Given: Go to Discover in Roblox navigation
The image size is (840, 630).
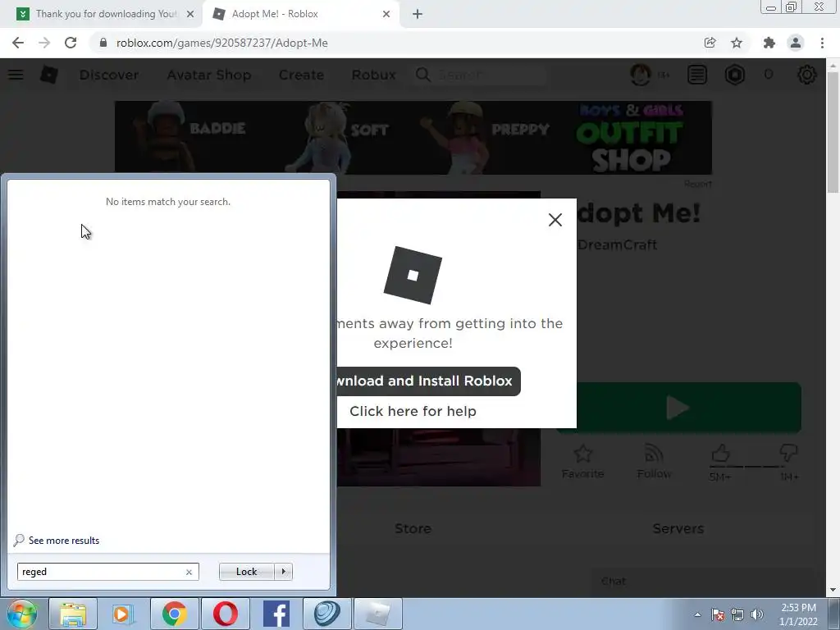Looking at the screenshot, I should [109, 75].
